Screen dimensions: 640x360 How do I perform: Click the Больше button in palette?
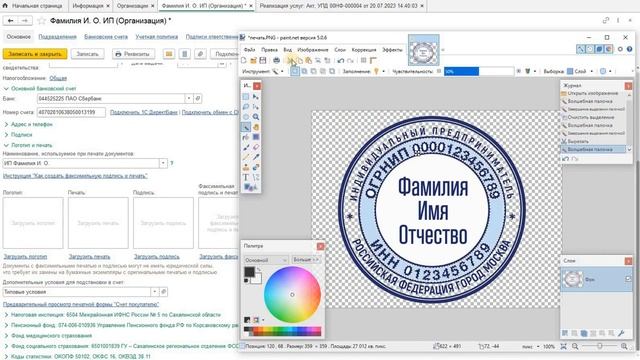306,260
